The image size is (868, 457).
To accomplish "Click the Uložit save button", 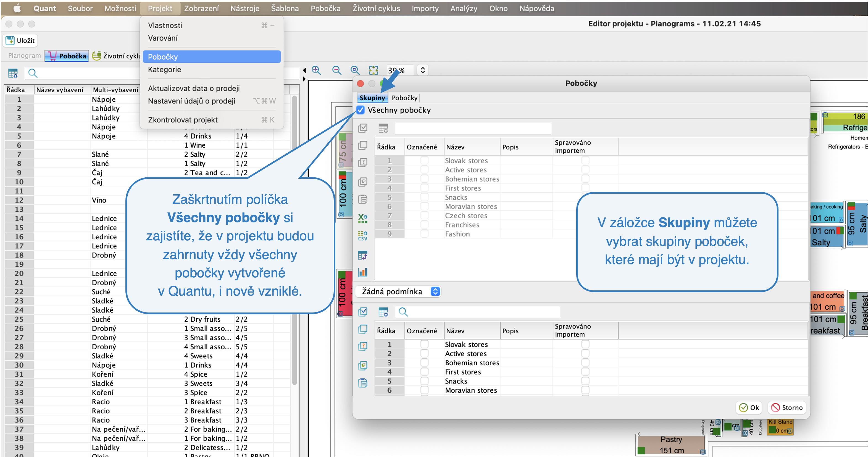I will (x=20, y=40).
